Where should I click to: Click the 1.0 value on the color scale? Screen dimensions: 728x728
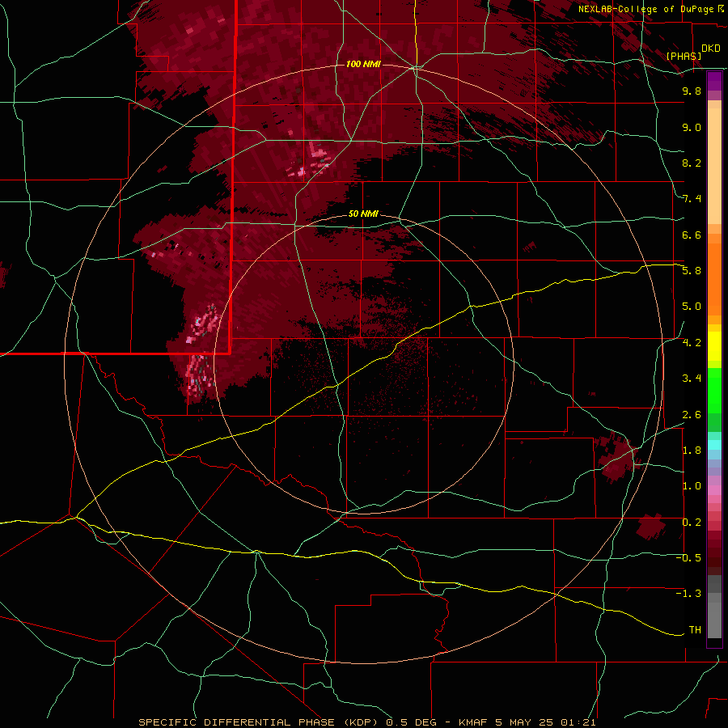(x=692, y=486)
